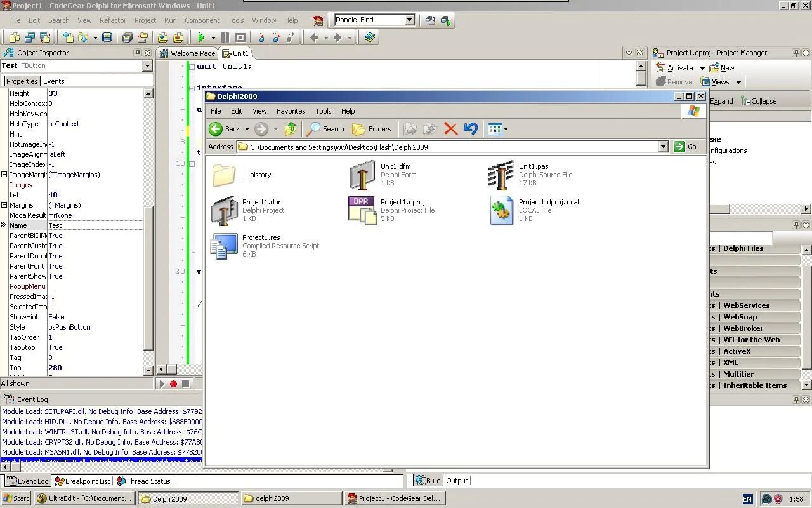This screenshot has height=508, width=812.
Task: Toggle the Folders pane in Explorer
Action: coord(372,129)
